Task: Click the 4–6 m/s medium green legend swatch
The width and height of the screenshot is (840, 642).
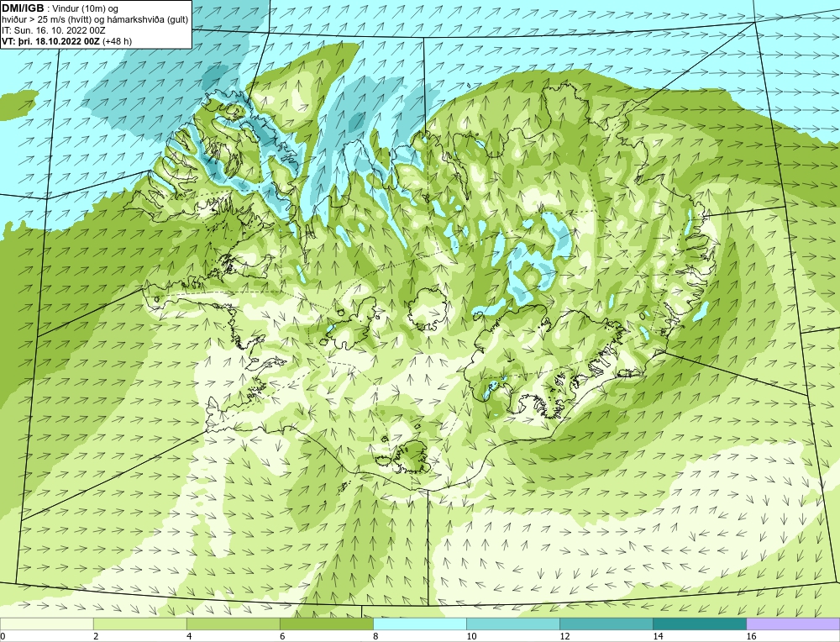Action: pyautogui.click(x=233, y=624)
